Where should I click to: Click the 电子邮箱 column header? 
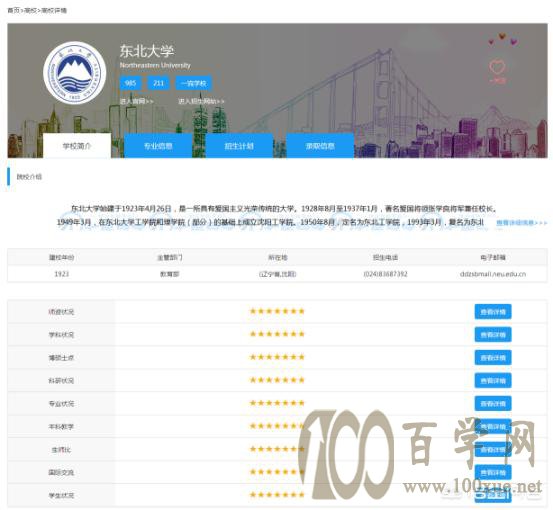point(493,257)
